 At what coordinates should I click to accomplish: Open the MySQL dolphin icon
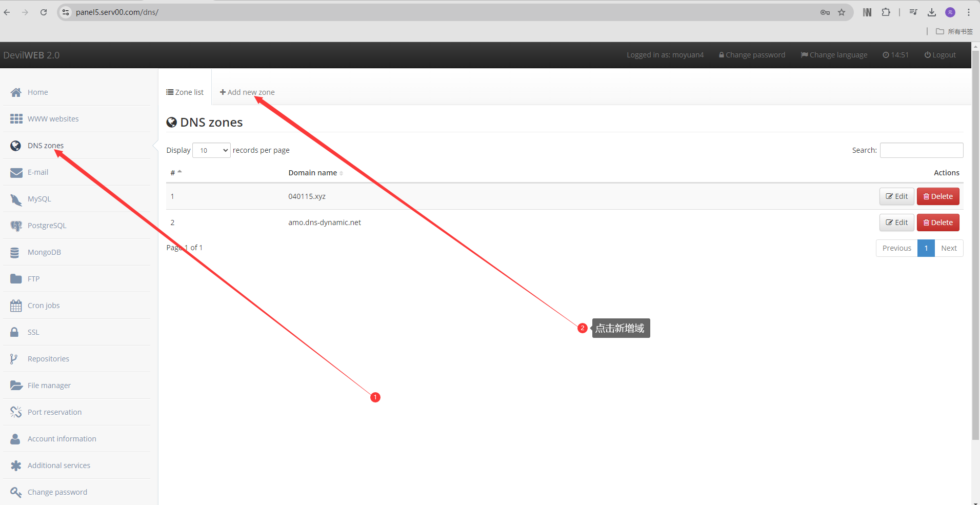[x=16, y=199]
